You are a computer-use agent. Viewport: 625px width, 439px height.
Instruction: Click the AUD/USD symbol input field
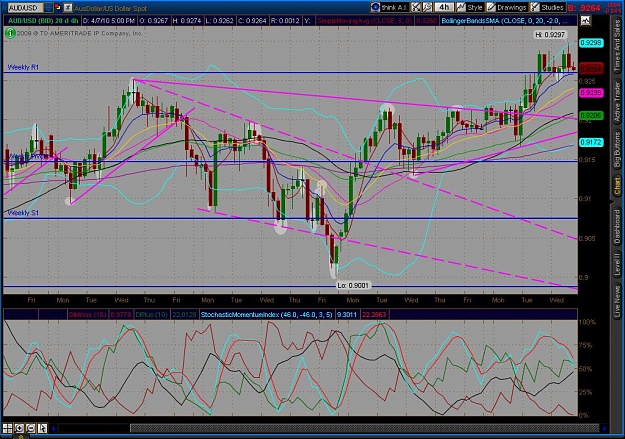25,8
